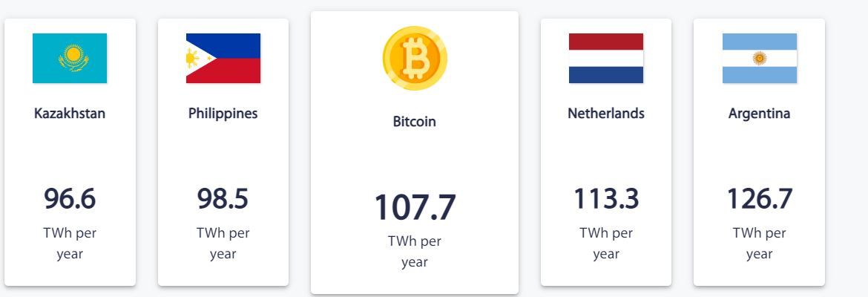Click the 98.5 consumption value
The image size is (868, 297).
coord(223,199)
